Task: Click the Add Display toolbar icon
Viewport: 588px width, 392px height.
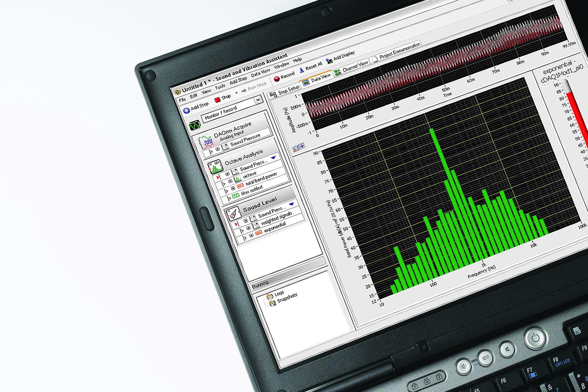Action: (x=329, y=61)
